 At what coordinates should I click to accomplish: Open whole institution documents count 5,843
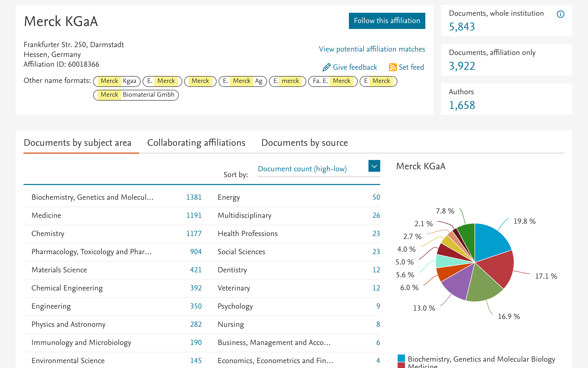click(x=462, y=27)
